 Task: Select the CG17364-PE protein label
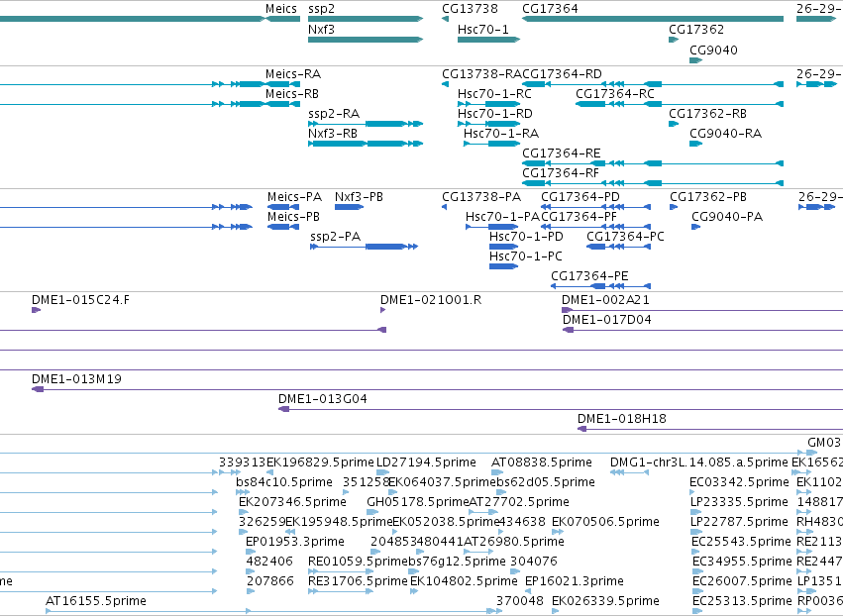tap(589, 276)
